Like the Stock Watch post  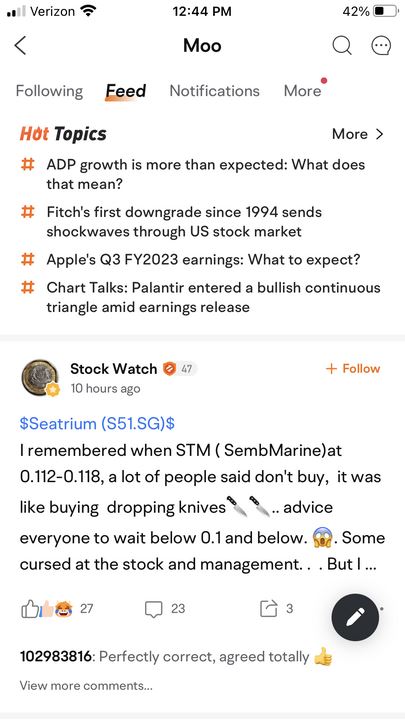(x=28, y=609)
